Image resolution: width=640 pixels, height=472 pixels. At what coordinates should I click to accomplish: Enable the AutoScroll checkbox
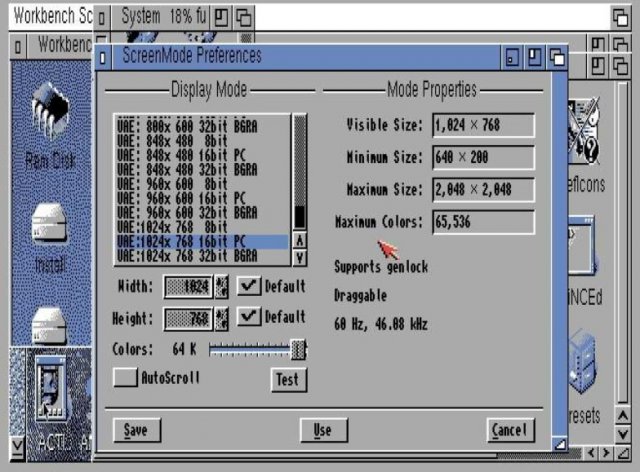click(125, 377)
